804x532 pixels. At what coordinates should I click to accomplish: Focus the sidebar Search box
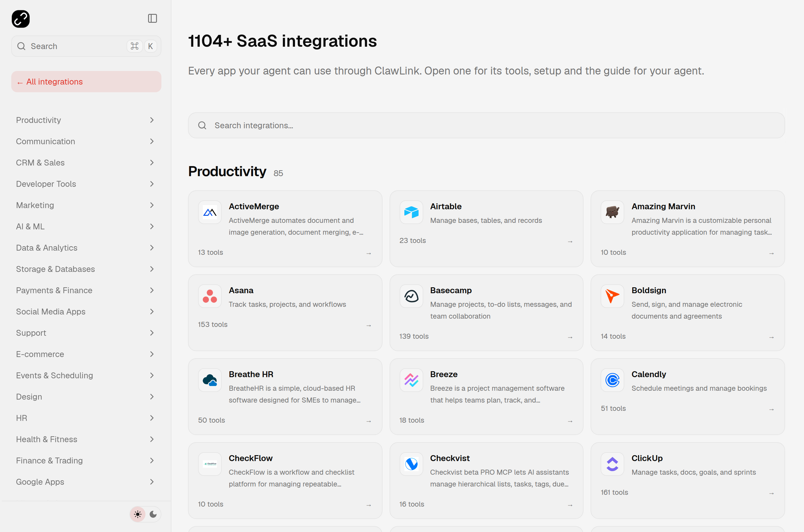[86, 46]
